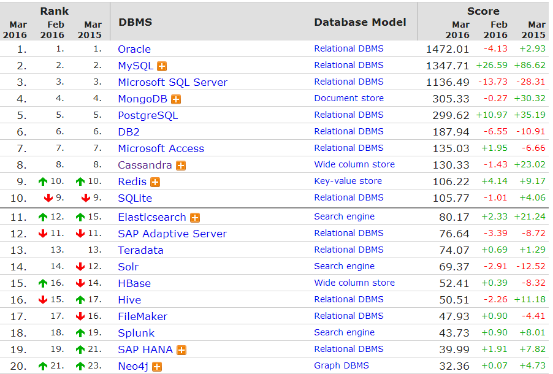
Task: Click red down arrow before rank 15 in Hive row
Action: click(43, 300)
